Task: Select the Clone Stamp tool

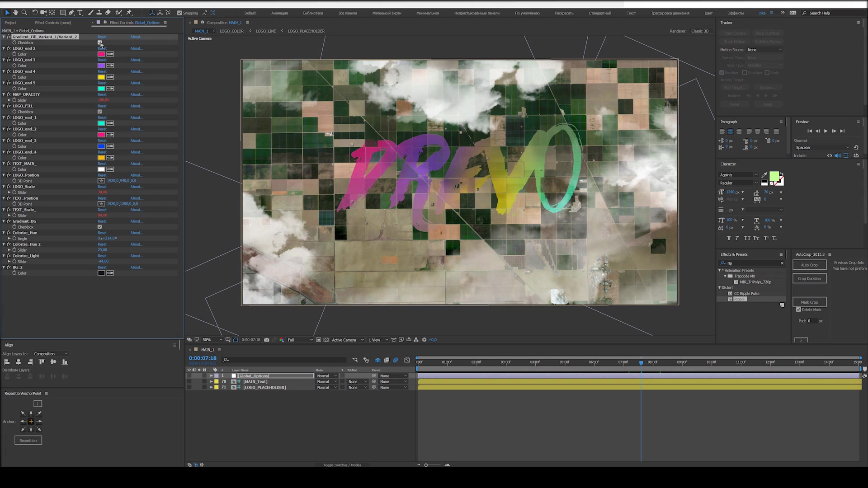Action: (99, 13)
